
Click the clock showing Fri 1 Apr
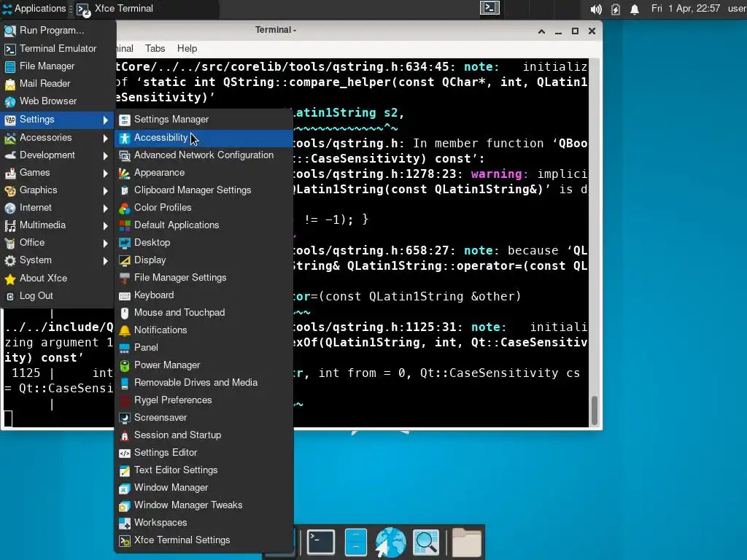686,9
